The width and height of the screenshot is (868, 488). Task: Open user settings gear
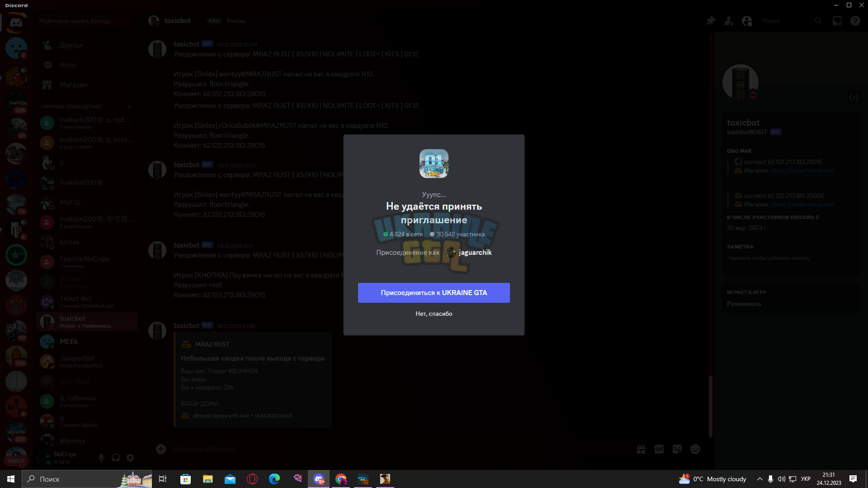(x=130, y=458)
